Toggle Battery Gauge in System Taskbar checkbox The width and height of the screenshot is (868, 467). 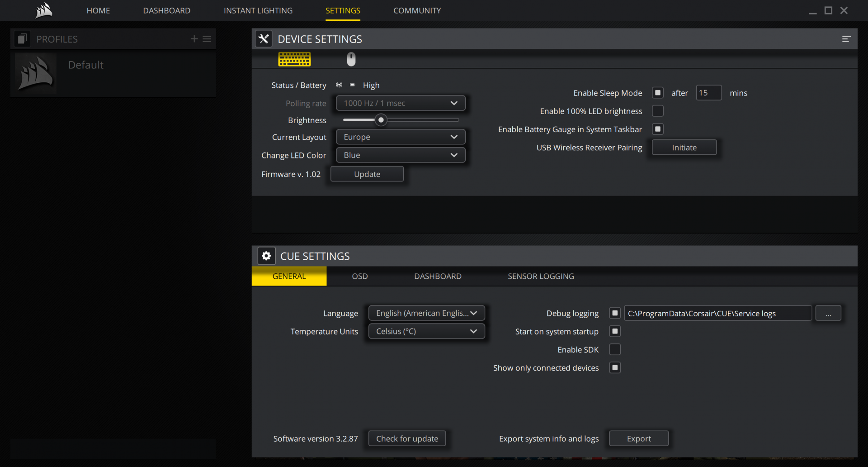coord(658,129)
